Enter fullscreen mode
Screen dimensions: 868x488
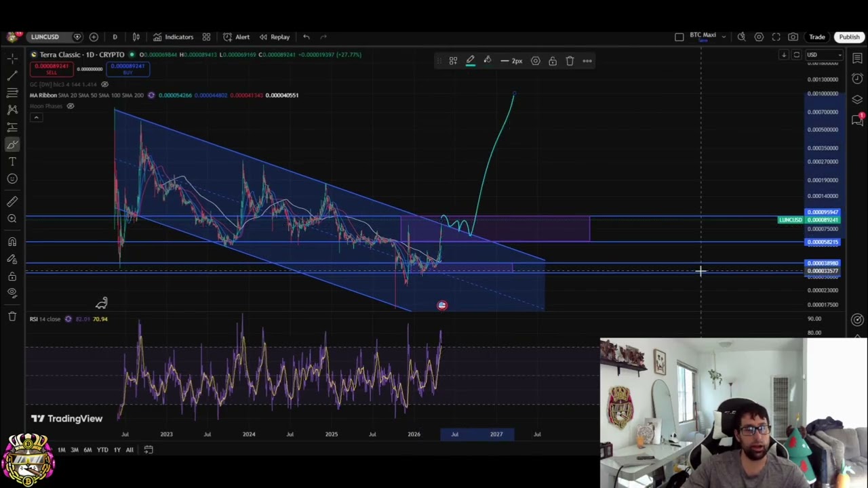[776, 37]
